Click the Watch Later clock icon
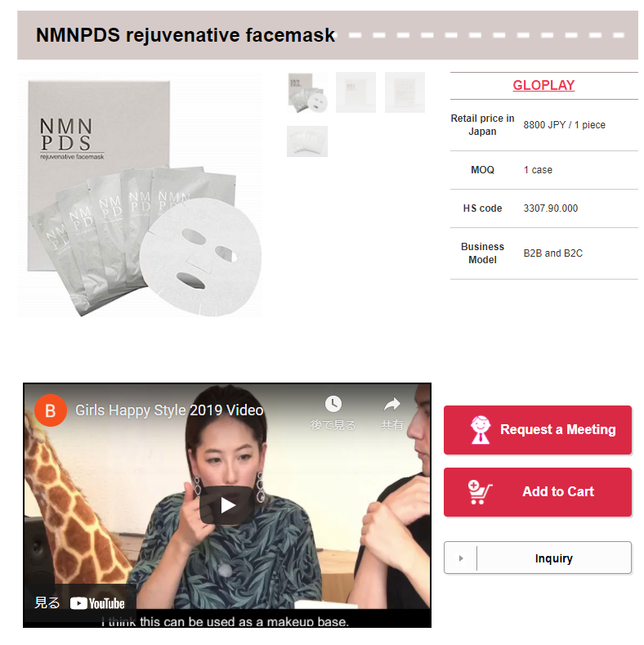 click(x=333, y=404)
